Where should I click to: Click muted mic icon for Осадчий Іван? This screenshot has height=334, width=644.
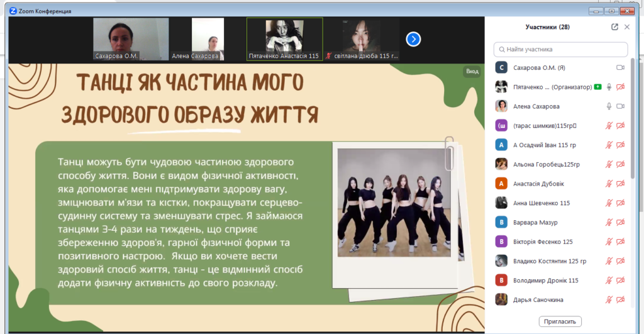(x=609, y=145)
